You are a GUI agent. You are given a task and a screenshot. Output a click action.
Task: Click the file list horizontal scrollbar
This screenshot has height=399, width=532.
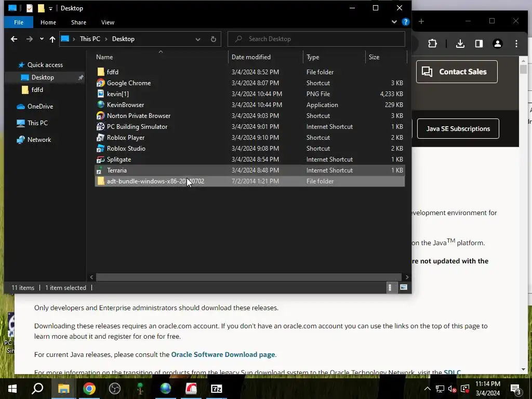coord(249,277)
